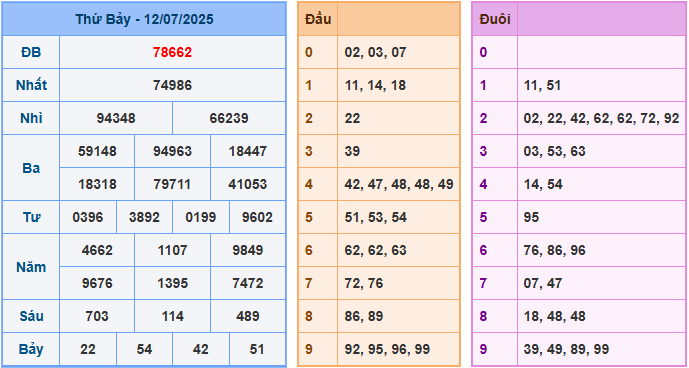
Task: Click Nhì prize number 94348
Action: pos(116,118)
